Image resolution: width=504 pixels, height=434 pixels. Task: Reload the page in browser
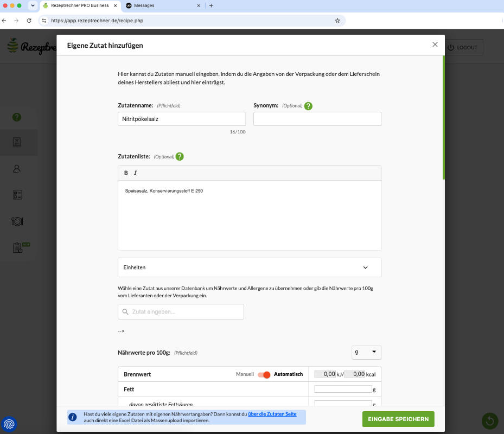click(29, 21)
